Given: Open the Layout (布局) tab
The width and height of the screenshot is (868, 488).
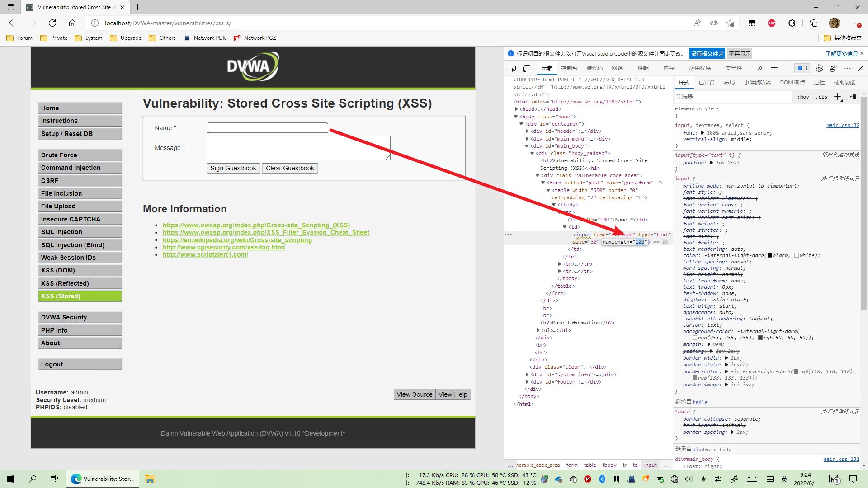Looking at the screenshot, I should pyautogui.click(x=729, y=83).
